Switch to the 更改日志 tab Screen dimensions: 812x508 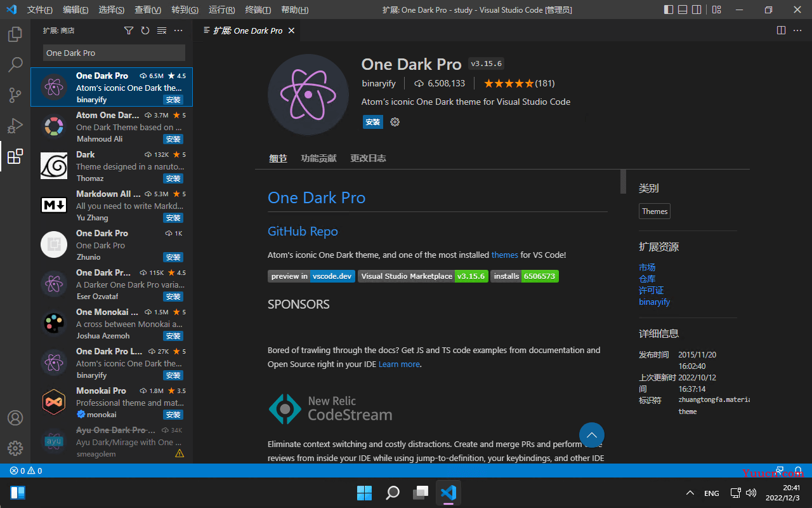pyautogui.click(x=368, y=159)
